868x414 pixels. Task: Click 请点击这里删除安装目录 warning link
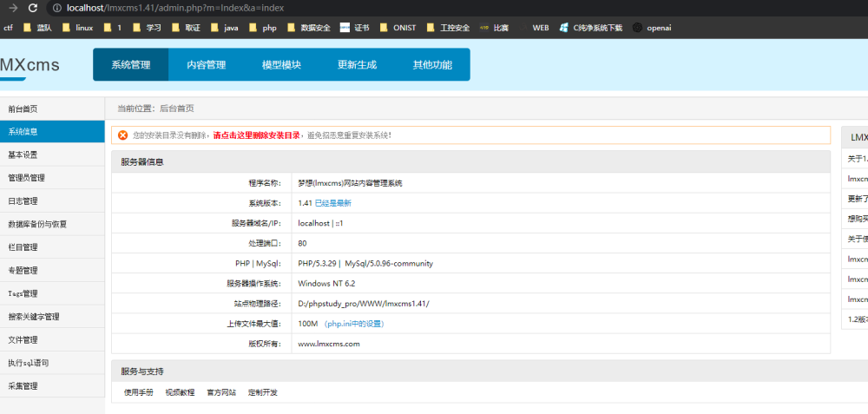[256, 135]
